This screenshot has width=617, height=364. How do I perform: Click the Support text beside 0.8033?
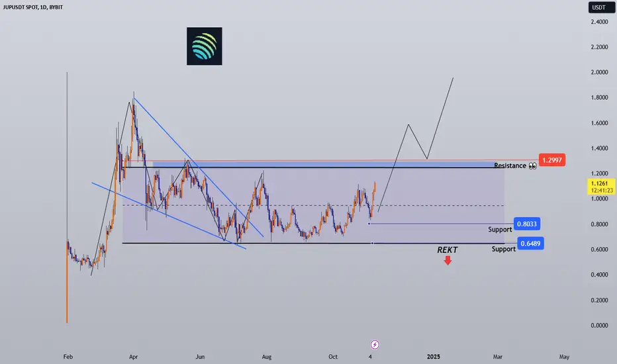point(500,229)
